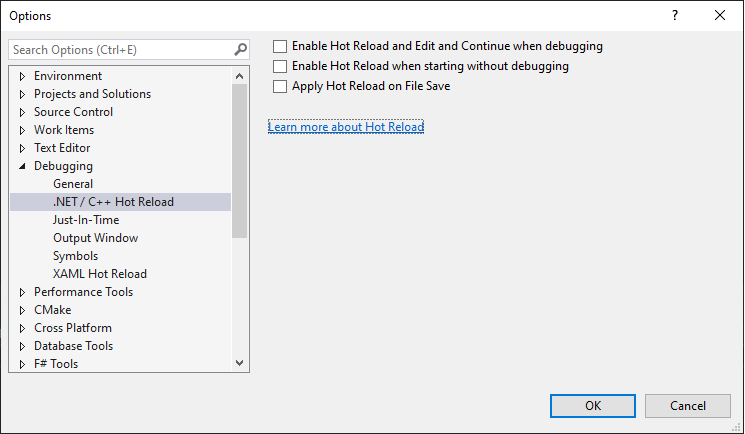The image size is (745, 434).
Task: Open Learn more about Hot Reload link
Action: [x=346, y=127]
